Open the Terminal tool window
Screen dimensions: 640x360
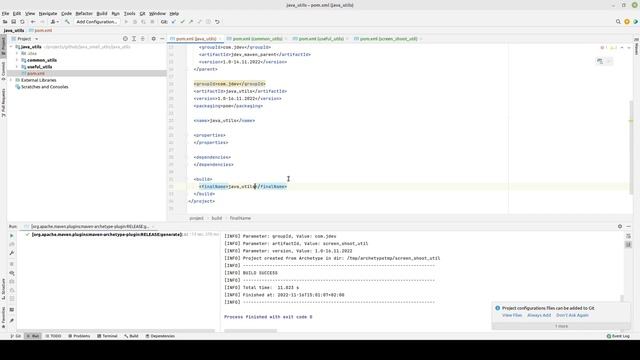(107, 336)
